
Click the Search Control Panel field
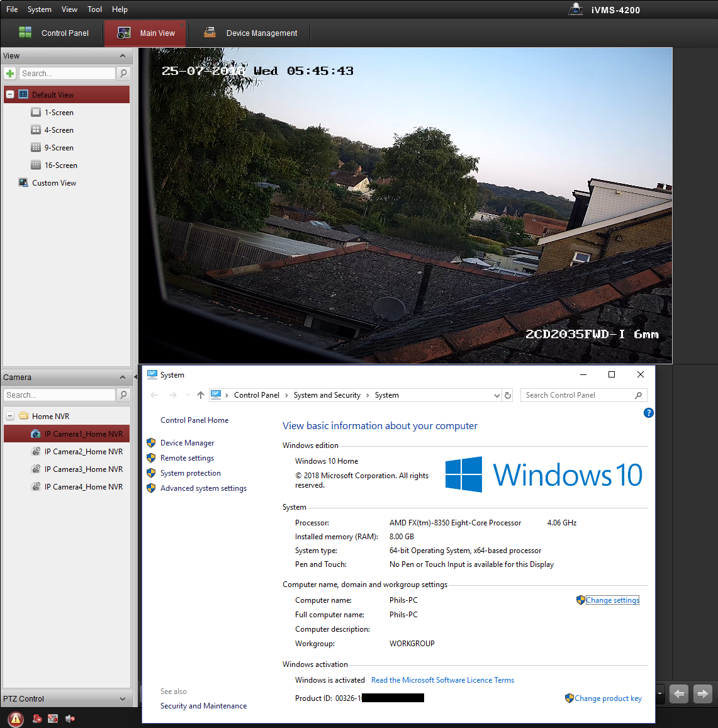coord(578,395)
